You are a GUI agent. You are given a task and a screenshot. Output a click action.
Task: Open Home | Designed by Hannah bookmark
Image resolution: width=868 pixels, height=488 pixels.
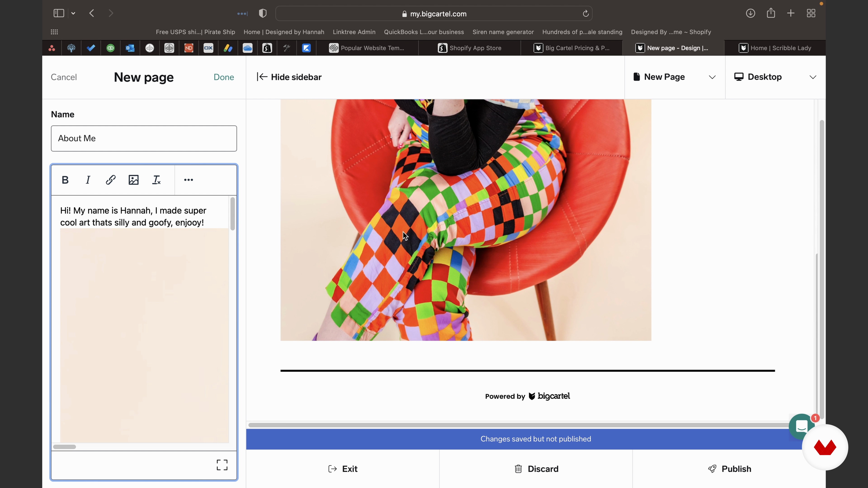pyautogui.click(x=284, y=32)
